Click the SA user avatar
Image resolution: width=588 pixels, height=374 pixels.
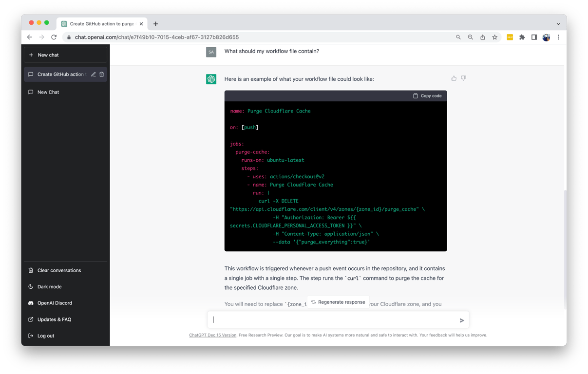tap(211, 52)
